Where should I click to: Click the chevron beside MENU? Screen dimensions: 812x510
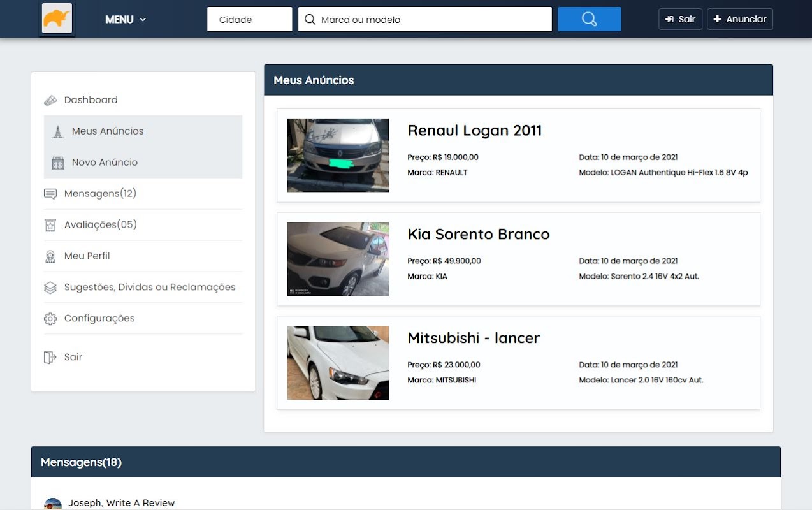tap(143, 20)
